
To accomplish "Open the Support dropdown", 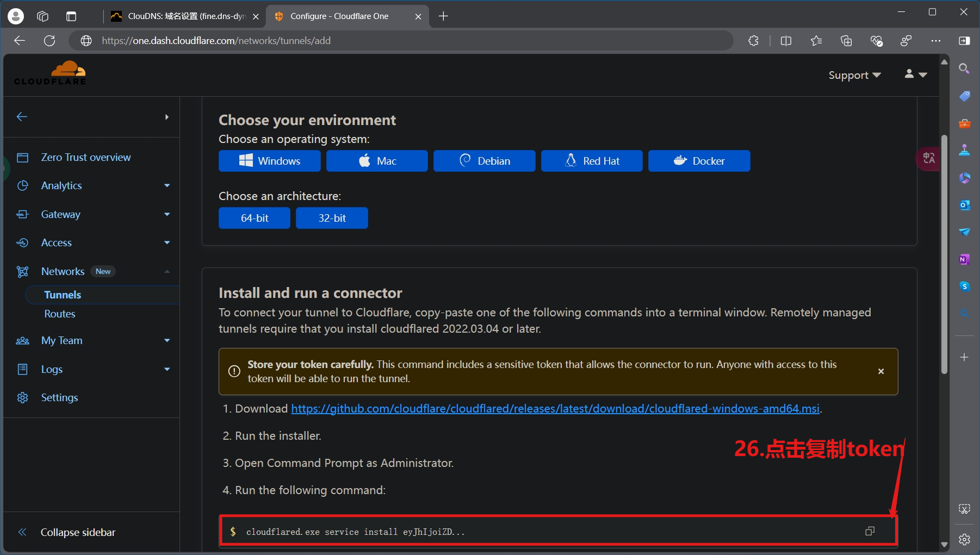I will point(854,75).
